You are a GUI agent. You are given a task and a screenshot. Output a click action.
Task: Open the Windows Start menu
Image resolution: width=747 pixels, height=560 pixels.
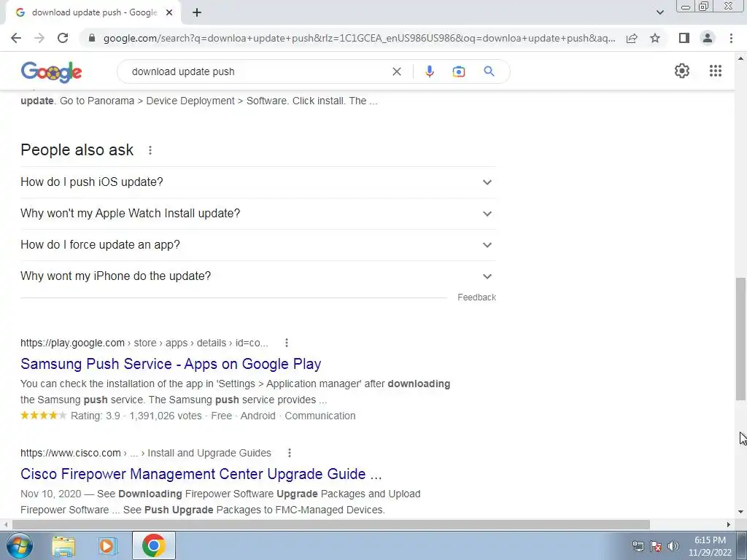[x=19, y=545]
